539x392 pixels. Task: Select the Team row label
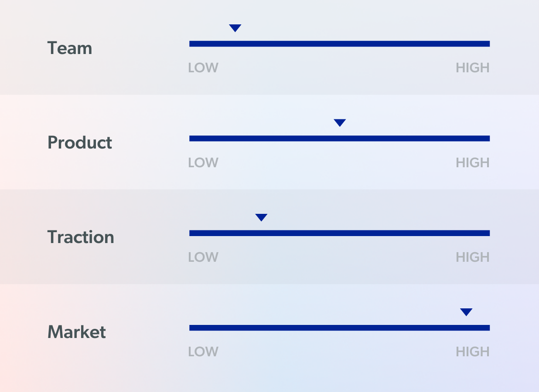coord(70,48)
